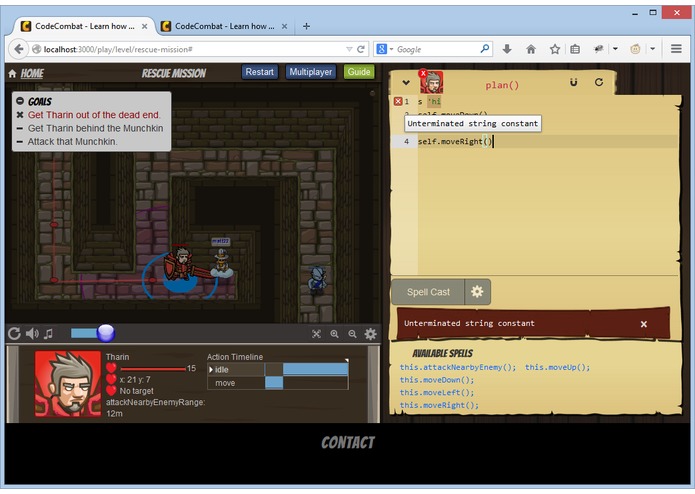The width and height of the screenshot is (695, 494).
Task: Close the second CodeCombat tab
Action: coord(284,27)
